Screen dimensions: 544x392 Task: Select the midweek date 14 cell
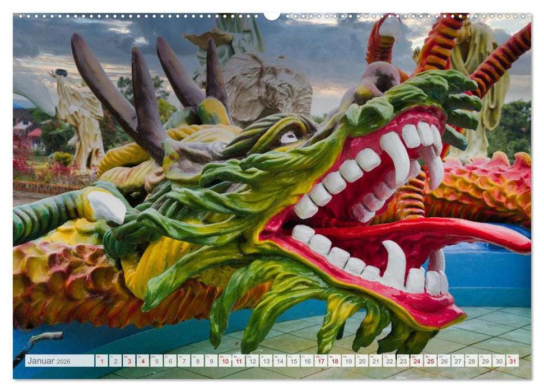[280, 361]
